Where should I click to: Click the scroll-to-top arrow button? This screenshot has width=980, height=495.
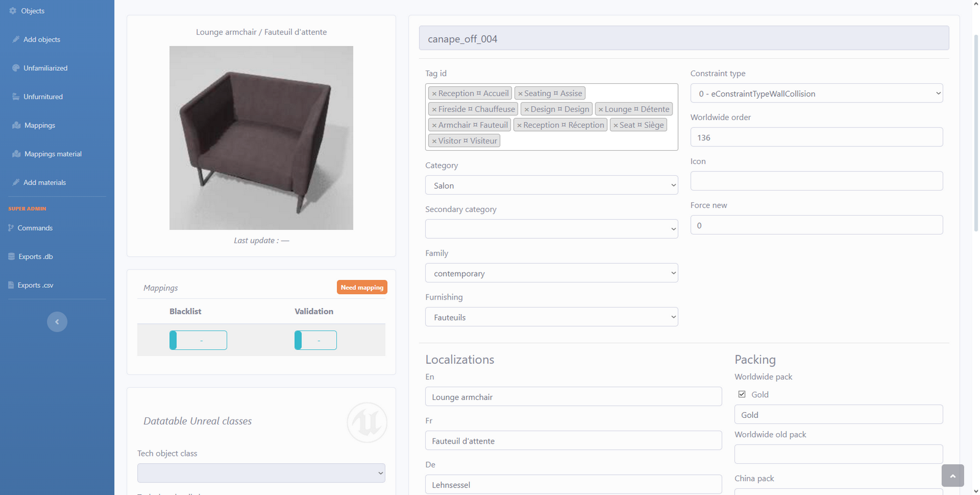point(952,475)
